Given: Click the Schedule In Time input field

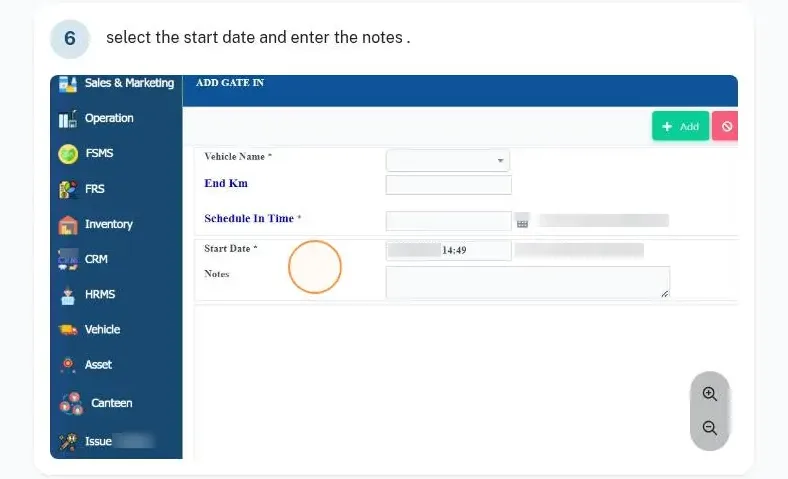Looking at the screenshot, I should coord(448,221).
